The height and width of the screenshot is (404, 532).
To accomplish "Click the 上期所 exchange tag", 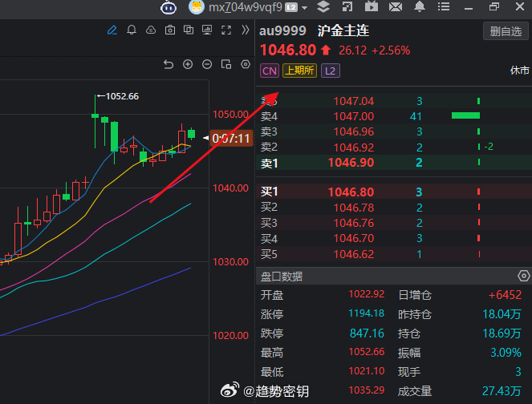I will click(299, 71).
